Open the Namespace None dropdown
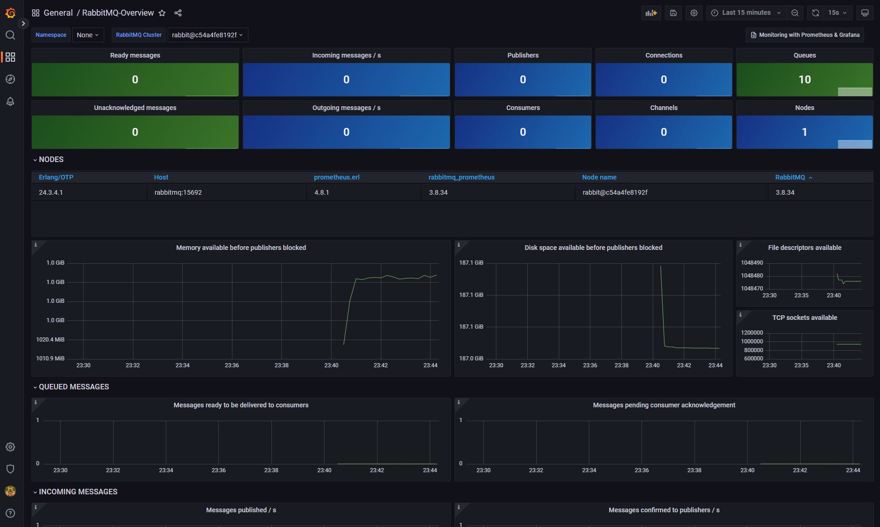 [x=88, y=35]
